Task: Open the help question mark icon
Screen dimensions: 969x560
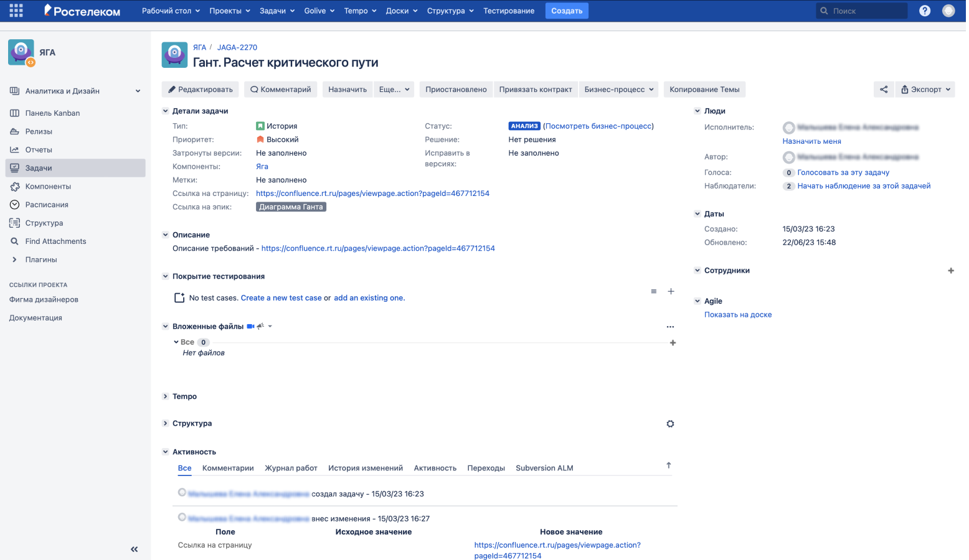Action: (x=925, y=11)
